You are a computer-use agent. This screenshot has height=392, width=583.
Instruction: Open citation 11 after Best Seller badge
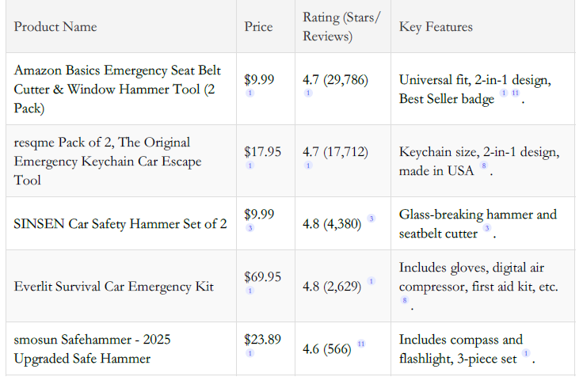tap(516, 93)
